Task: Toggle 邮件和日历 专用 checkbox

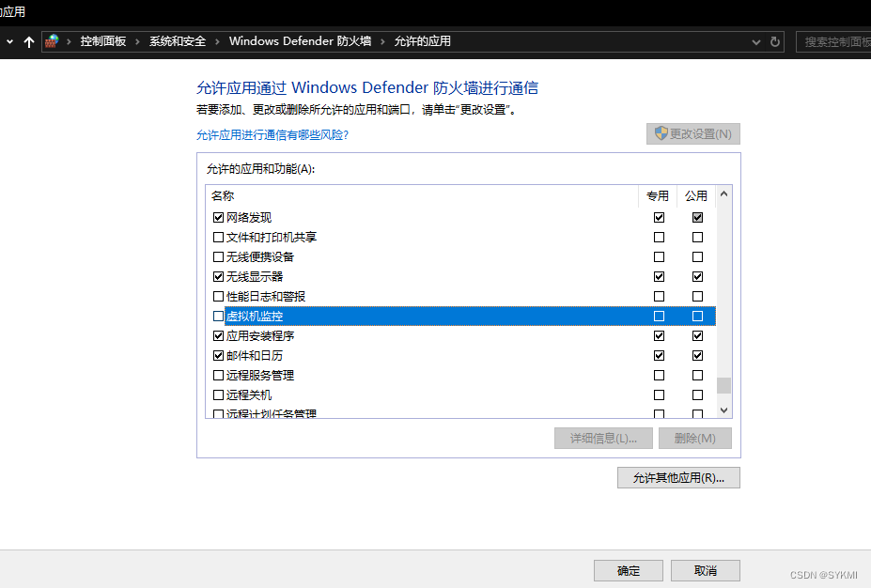Action: click(659, 355)
